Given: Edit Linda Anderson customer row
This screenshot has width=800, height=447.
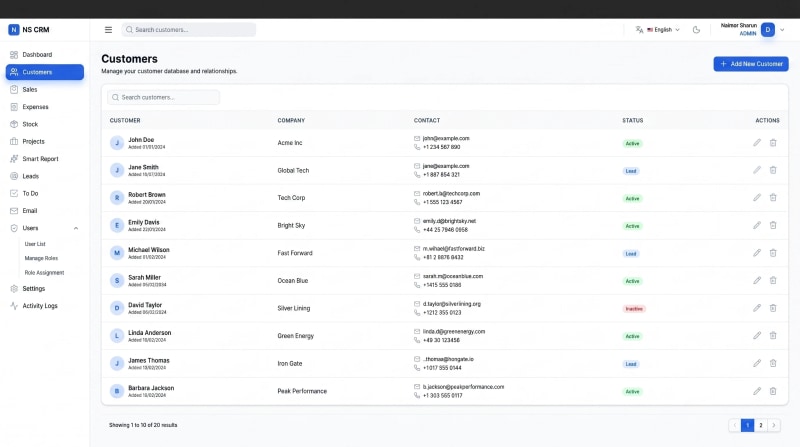Looking at the screenshot, I should [x=757, y=336].
